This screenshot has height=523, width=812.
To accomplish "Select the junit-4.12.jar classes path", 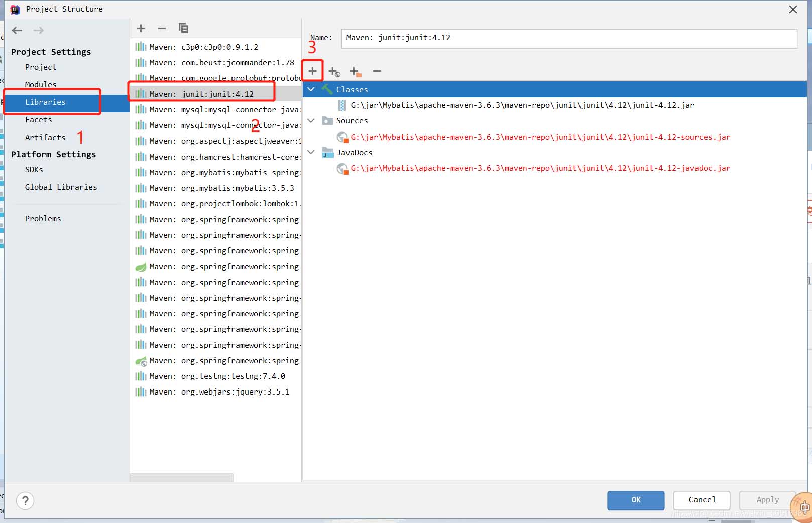I will [x=522, y=105].
